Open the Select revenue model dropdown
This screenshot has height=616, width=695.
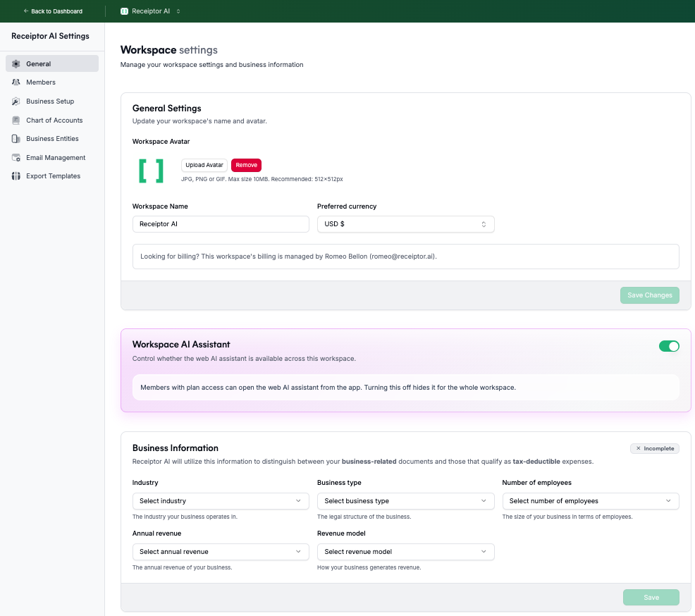point(405,552)
